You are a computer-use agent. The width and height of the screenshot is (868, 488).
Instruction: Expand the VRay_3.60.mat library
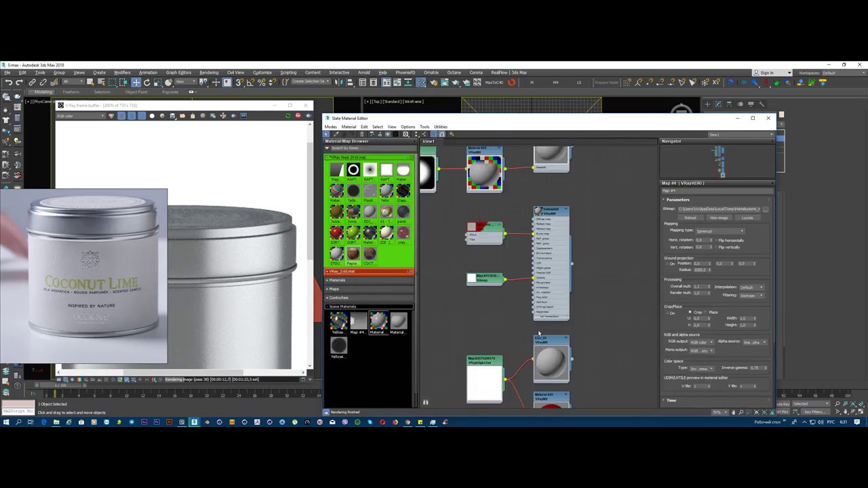coord(369,271)
